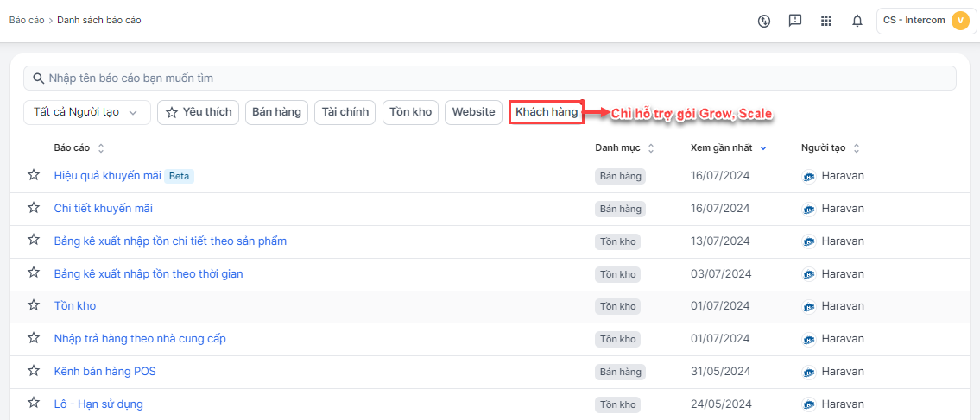This screenshot has width=980, height=420.
Task: Click Haravan creator in Tồn kho row
Action: click(x=833, y=306)
